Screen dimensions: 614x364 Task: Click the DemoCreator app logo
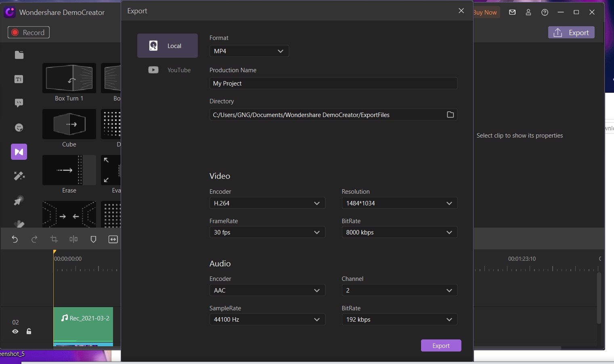(10, 12)
